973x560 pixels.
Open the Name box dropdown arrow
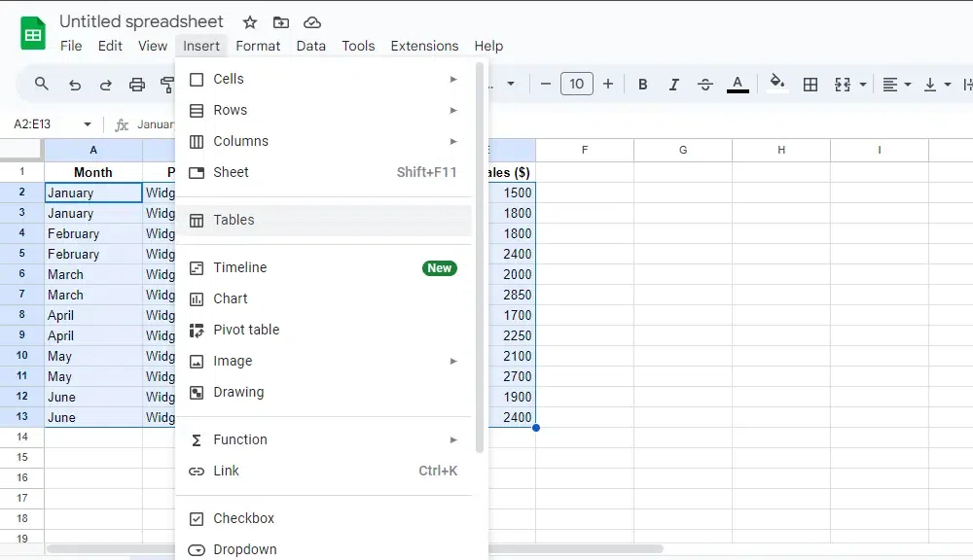[88, 124]
